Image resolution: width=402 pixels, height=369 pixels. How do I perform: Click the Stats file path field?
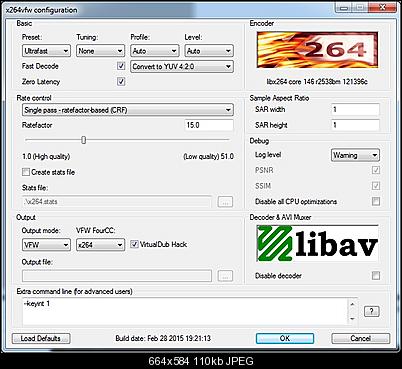117,202
